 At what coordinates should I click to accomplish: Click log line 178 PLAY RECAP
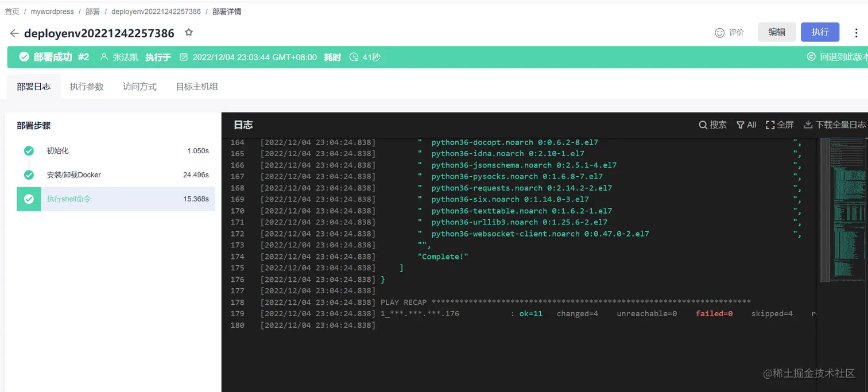[565, 302]
